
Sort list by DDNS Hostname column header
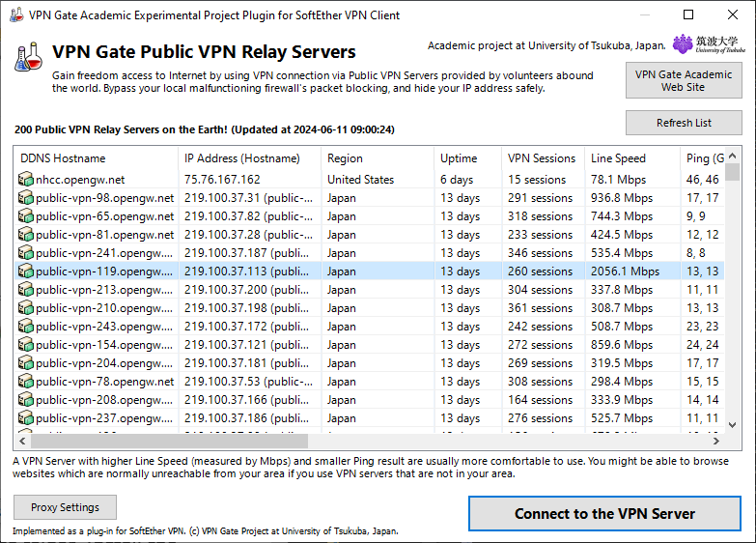click(96, 158)
